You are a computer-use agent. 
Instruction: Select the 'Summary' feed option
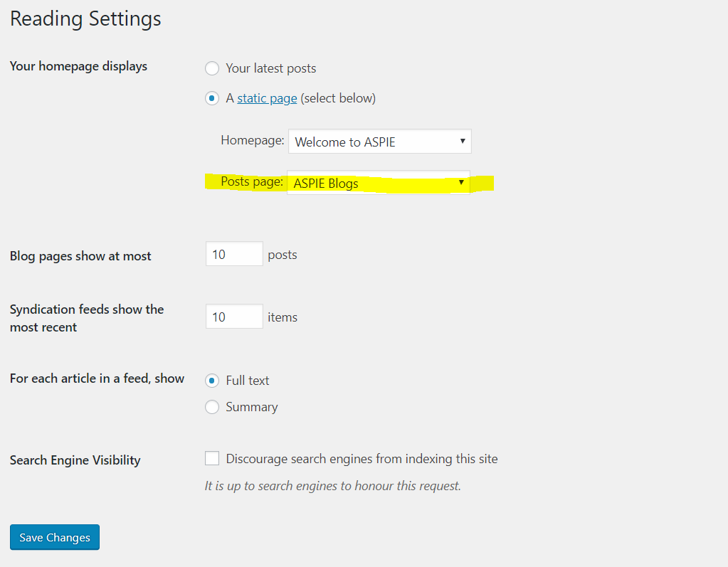tap(212, 407)
